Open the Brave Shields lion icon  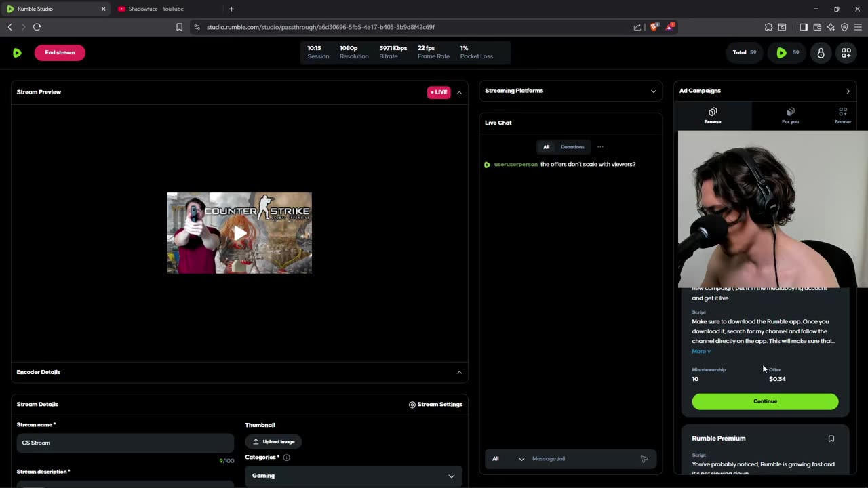coord(654,27)
